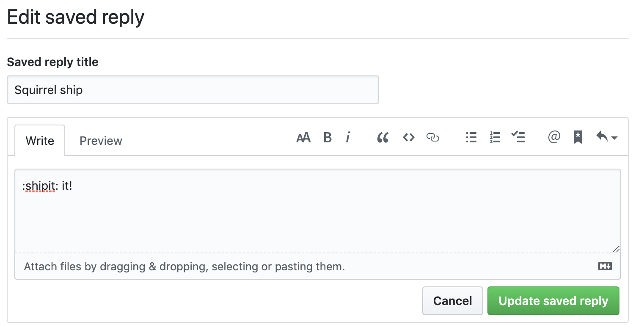Click the Markdown supported icon
This screenshot has width=644, height=333.
605,266
